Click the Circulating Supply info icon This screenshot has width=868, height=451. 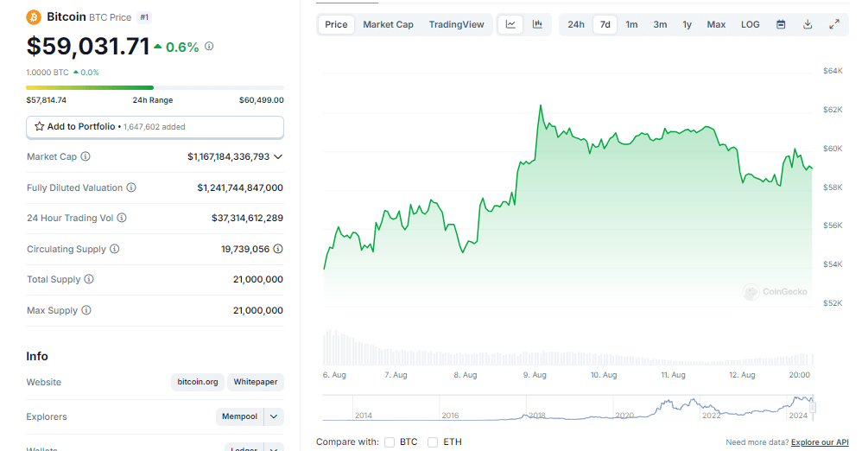click(115, 249)
